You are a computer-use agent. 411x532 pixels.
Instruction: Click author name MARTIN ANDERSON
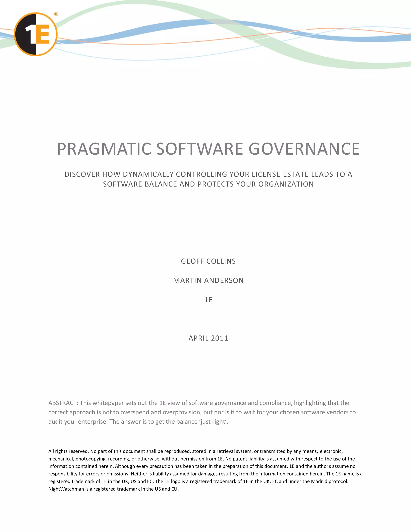pyautogui.click(x=208, y=280)
